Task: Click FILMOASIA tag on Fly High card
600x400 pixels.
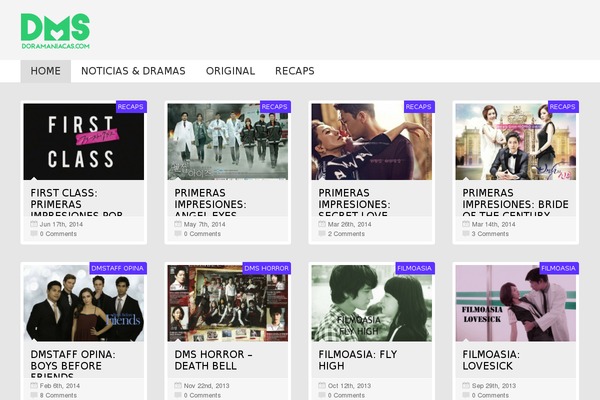Action: pyautogui.click(x=414, y=268)
